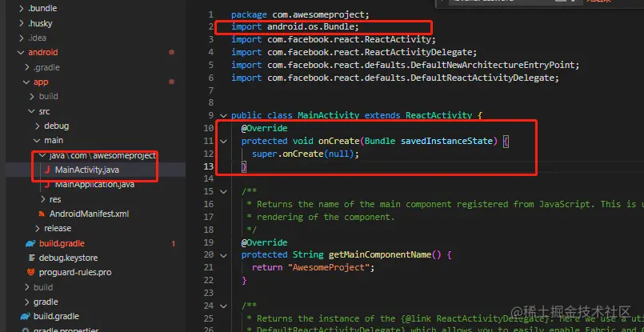Click the modified dot on the android folder row
This screenshot has width=644, height=332.
coord(172,52)
